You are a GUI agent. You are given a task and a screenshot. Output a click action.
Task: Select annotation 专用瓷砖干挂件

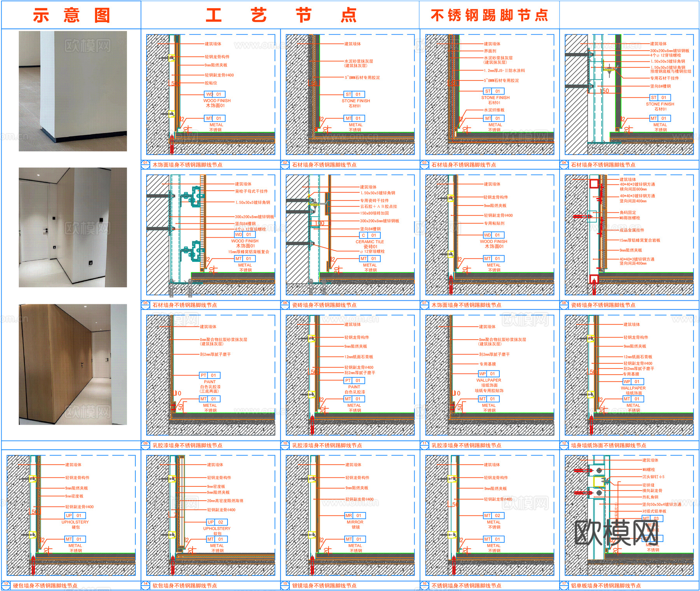(374, 200)
